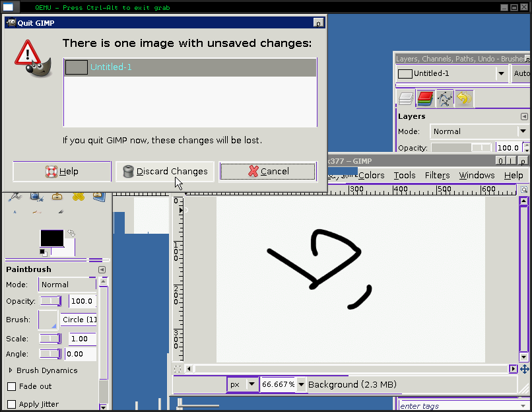This screenshot has width=532, height=412.
Task: Open the Paths tab icon
Action: click(445, 99)
